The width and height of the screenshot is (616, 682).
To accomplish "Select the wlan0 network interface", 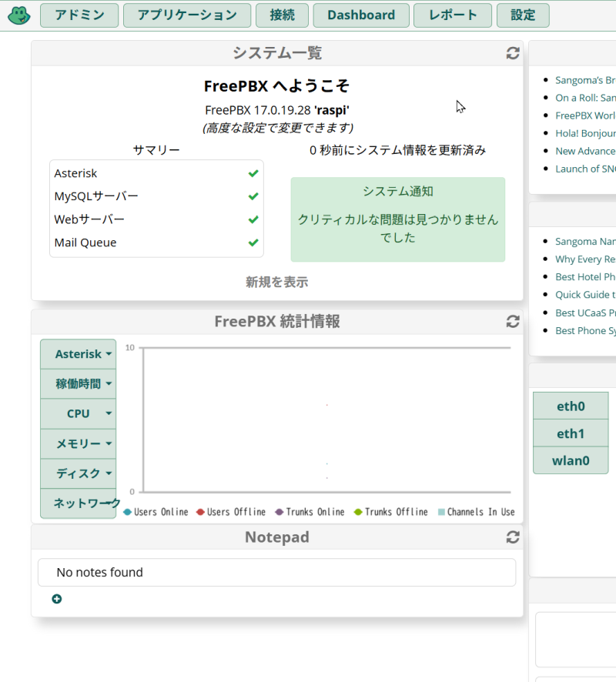I will coord(571,460).
